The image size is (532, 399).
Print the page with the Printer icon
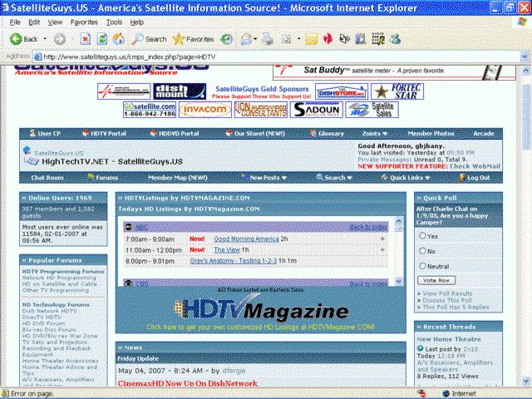(x=268, y=39)
